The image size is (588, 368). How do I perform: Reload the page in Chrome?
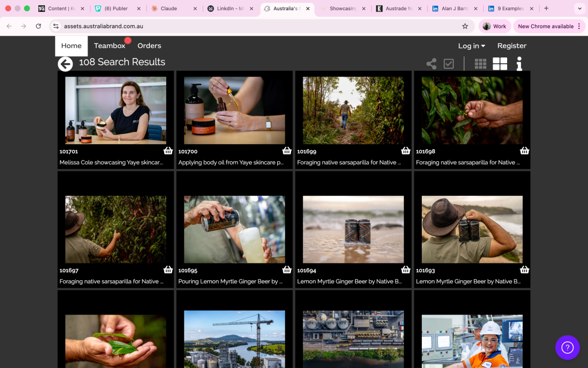38,26
